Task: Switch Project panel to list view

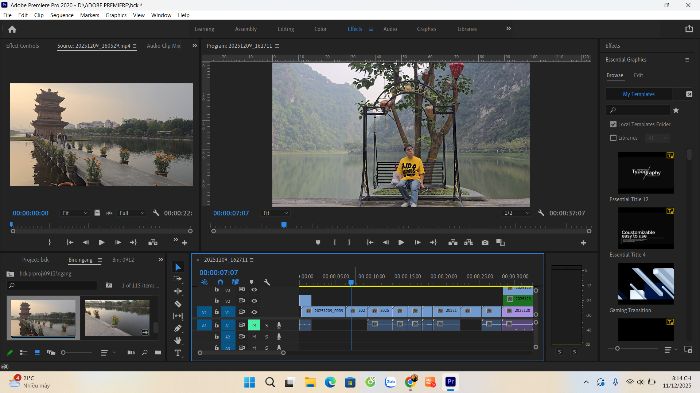Action: click(23, 353)
